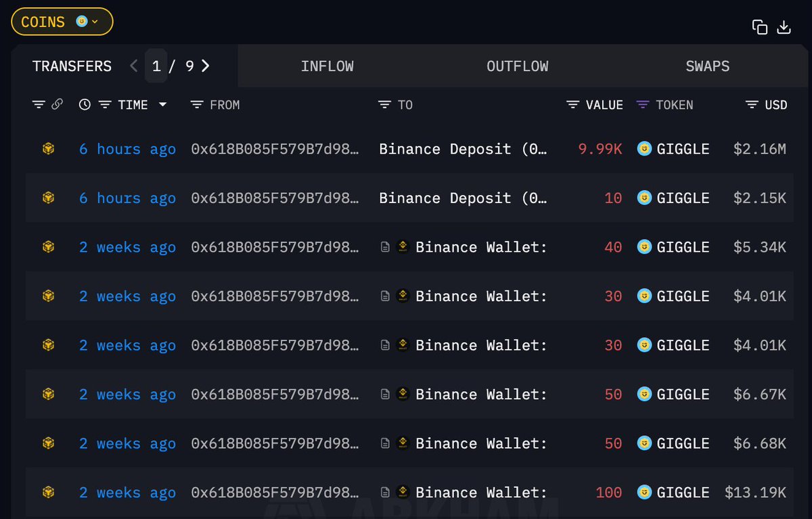Click the value 9.99K
Image resolution: width=812 pixels, height=519 pixels.
click(x=600, y=149)
